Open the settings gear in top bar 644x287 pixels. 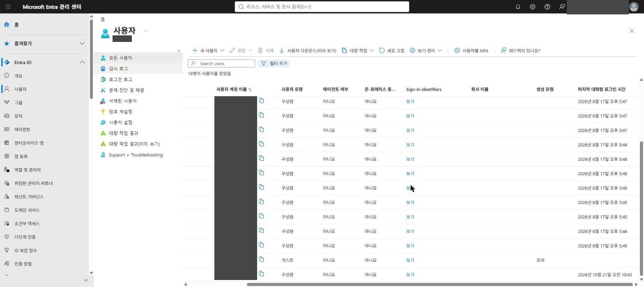click(x=532, y=7)
